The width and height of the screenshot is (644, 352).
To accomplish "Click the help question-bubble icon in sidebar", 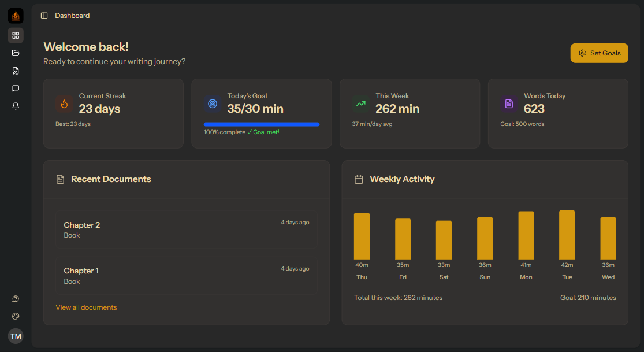I will pos(16,299).
